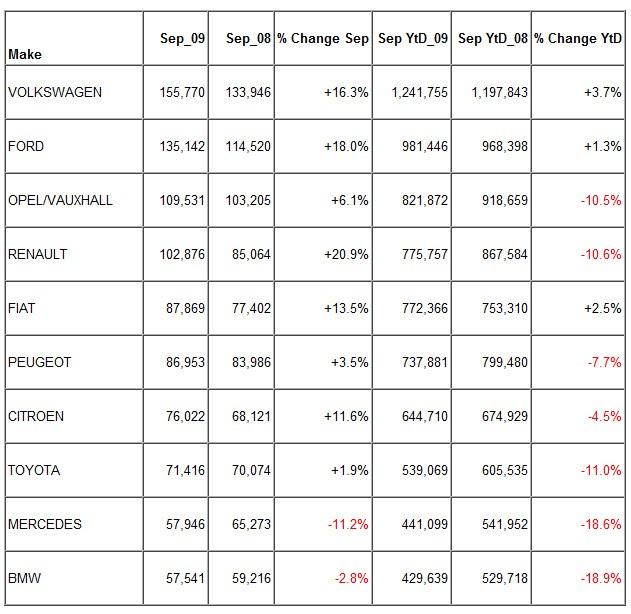
Task: Select BMW's -18.9% YtD change cell
Action: [x=602, y=578]
